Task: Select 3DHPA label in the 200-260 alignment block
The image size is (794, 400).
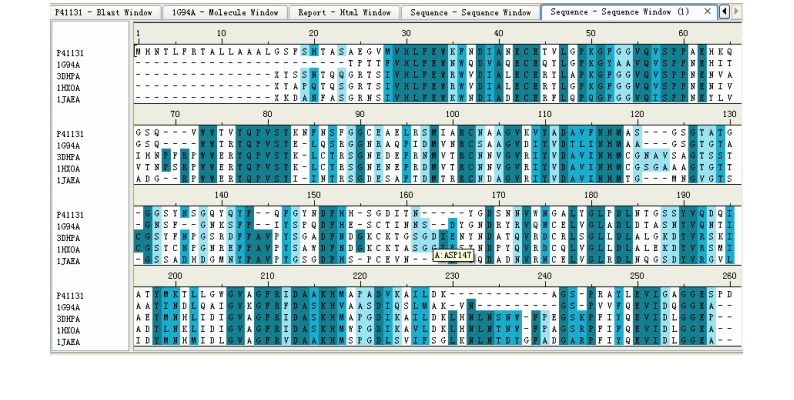Action: pyautogui.click(x=68, y=319)
